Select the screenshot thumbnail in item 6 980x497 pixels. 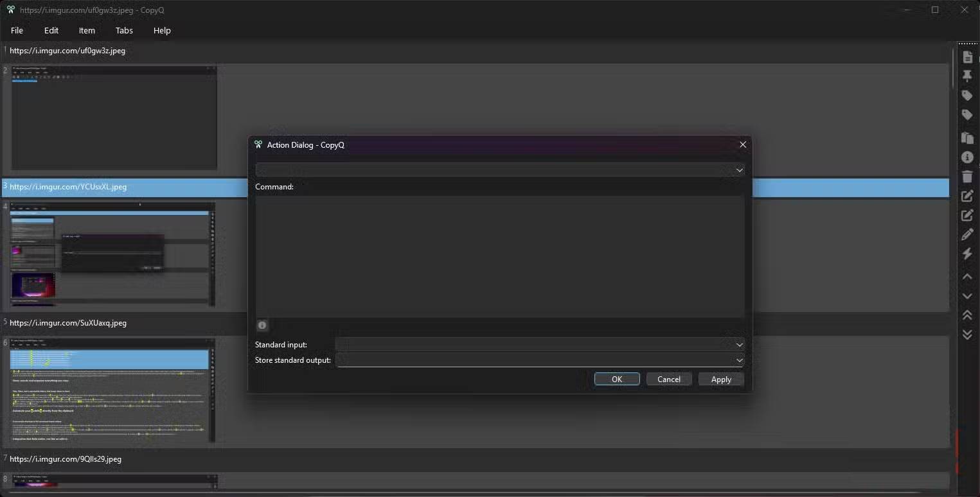[113, 390]
